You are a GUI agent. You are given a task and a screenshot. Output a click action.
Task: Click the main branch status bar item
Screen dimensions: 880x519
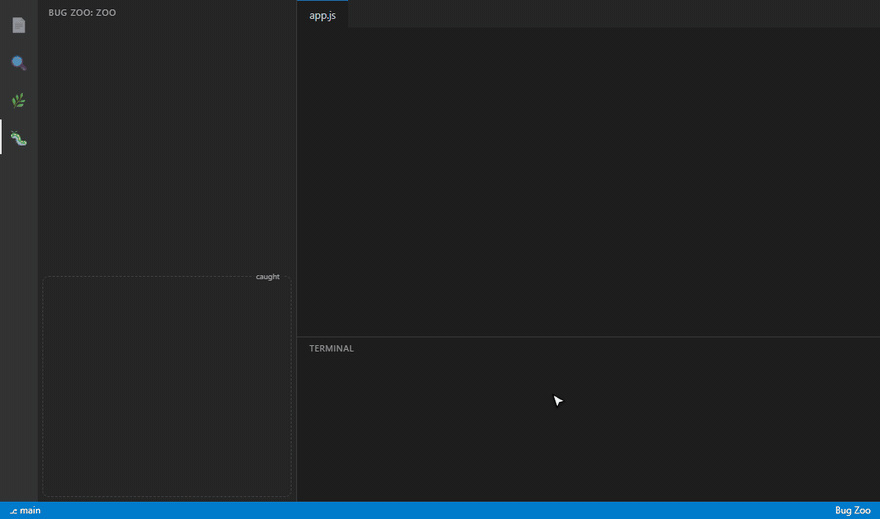coord(25,511)
